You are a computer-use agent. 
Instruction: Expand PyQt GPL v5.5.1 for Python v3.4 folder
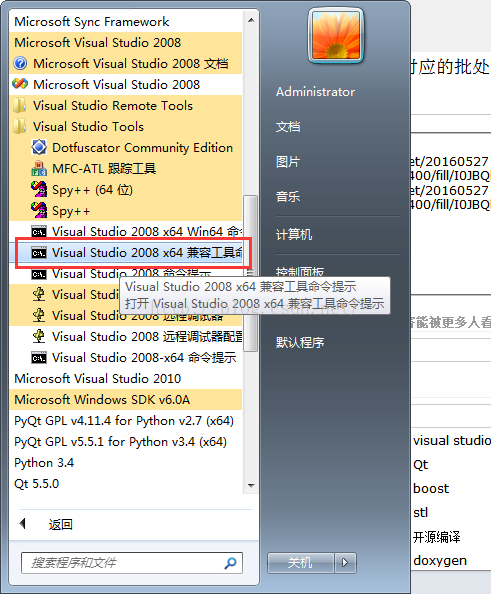(x=120, y=442)
